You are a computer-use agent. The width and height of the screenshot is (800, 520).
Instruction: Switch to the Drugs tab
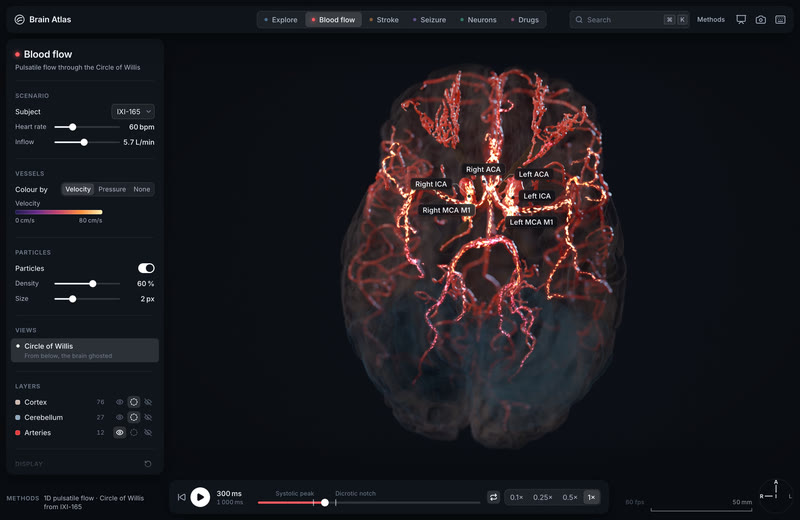coord(524,19)
